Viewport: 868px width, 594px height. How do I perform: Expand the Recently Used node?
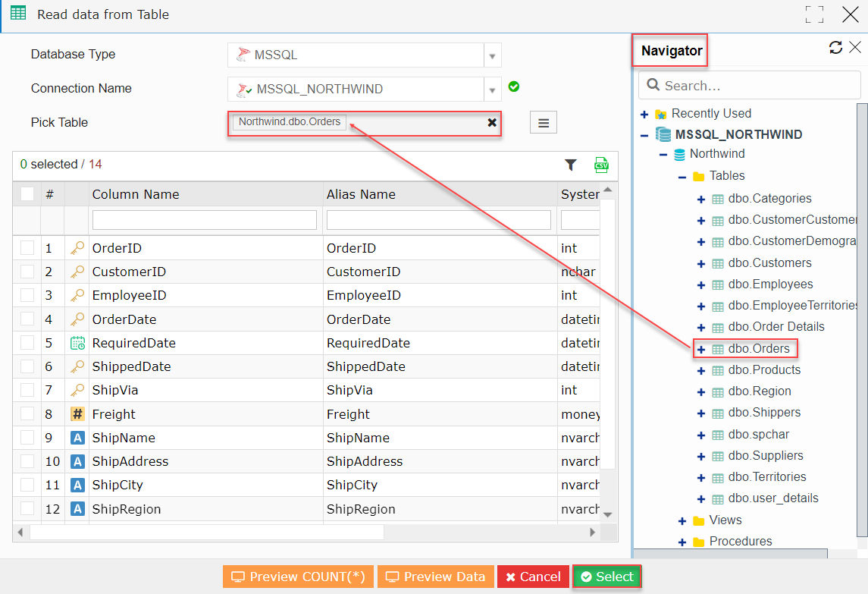[x=644, y=115]
